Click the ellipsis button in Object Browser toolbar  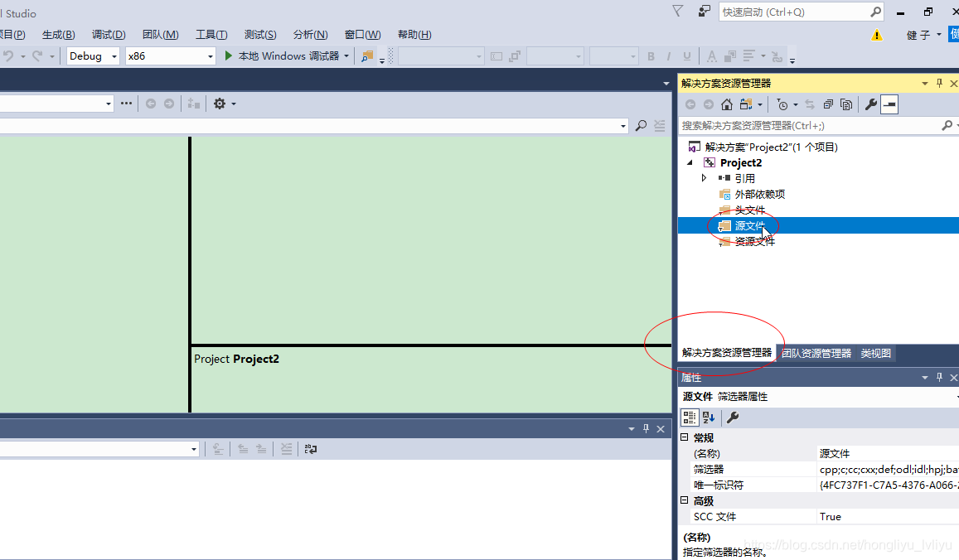click(x=126, y=104)
